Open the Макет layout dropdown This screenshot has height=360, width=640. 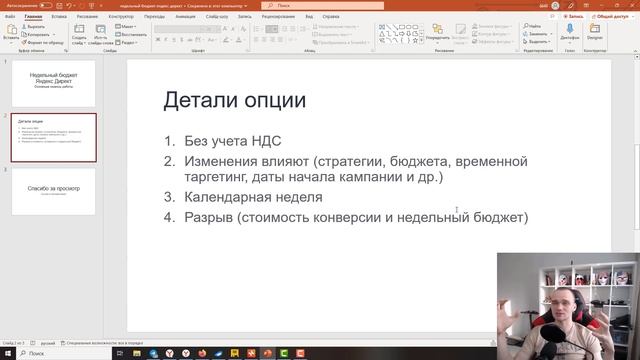coord(126,27)
